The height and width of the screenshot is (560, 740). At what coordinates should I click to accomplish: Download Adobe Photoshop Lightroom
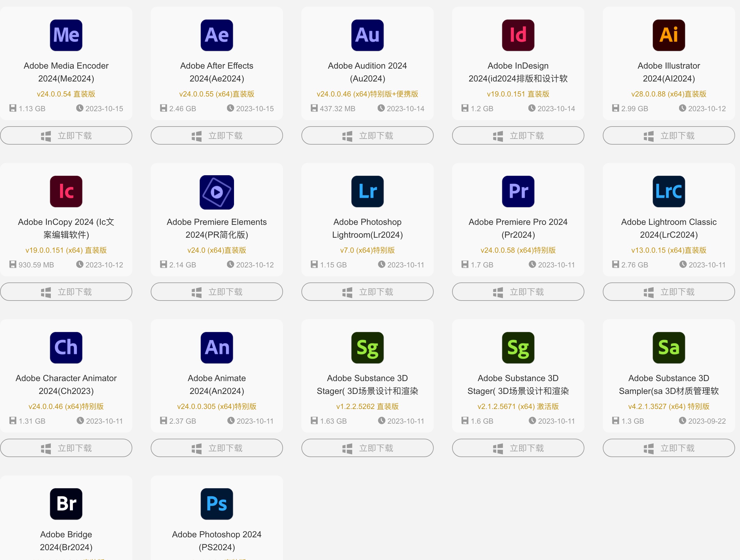point(367,292)
